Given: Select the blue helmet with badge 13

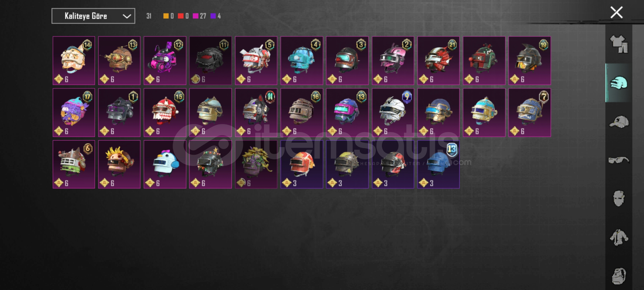Looking at the screenshot, I should click(439, 164).
